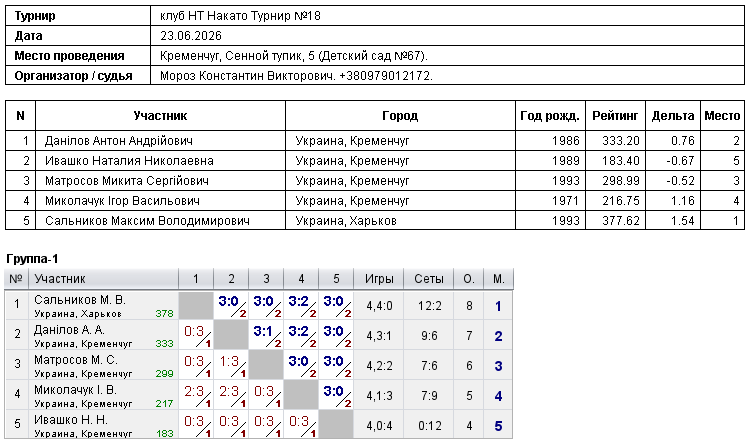Click Данілов's 3:1 score against Матросов

point(264,332)
